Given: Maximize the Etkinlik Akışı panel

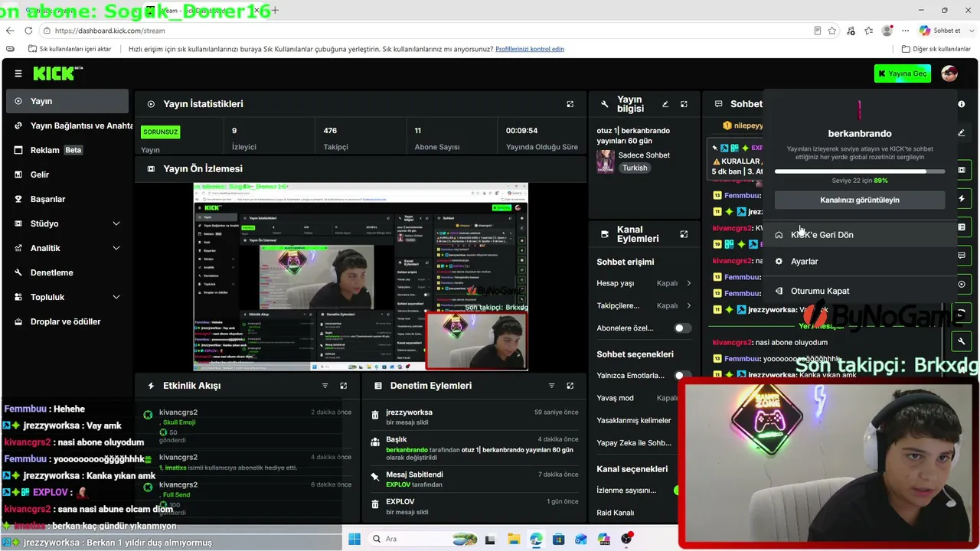Looking at the screenshot, I should coord(343,386).
